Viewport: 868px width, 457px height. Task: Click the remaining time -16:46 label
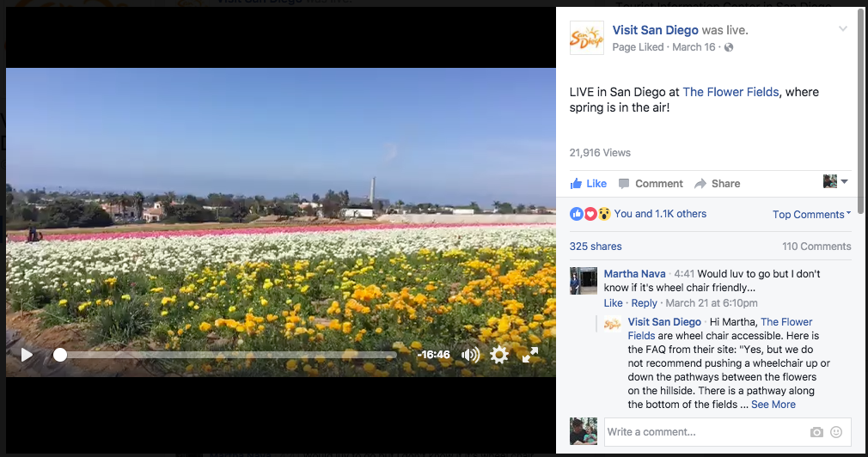click(433, 355)
